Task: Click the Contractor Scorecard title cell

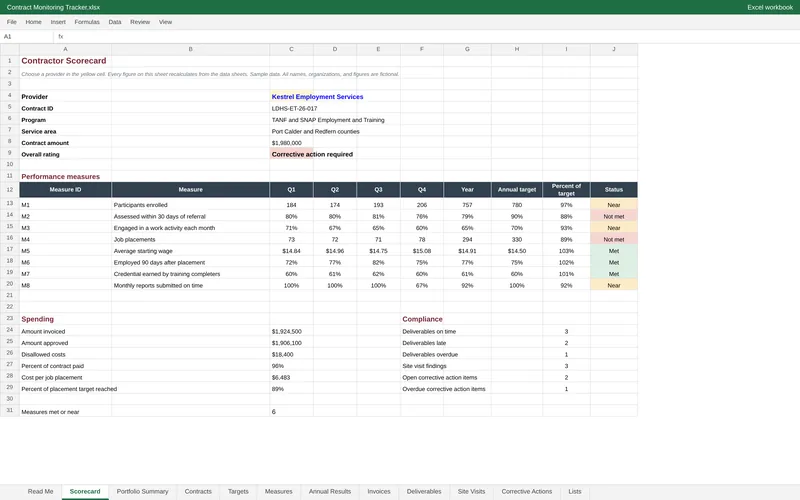Action: tap(65, 61)
